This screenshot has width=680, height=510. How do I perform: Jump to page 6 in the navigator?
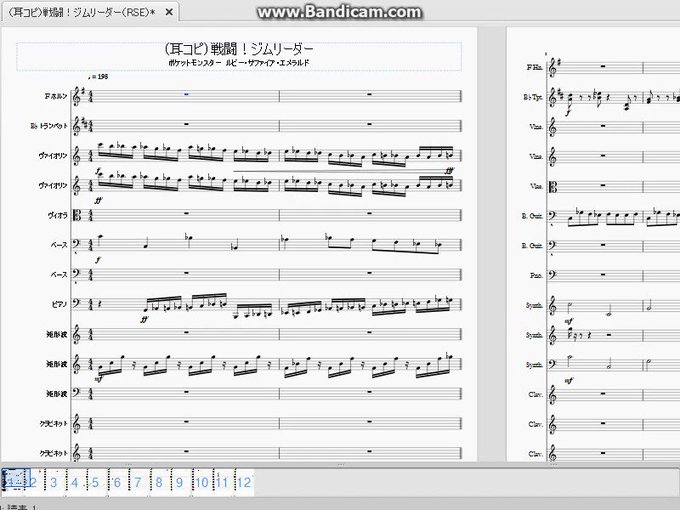coord(117,482)
